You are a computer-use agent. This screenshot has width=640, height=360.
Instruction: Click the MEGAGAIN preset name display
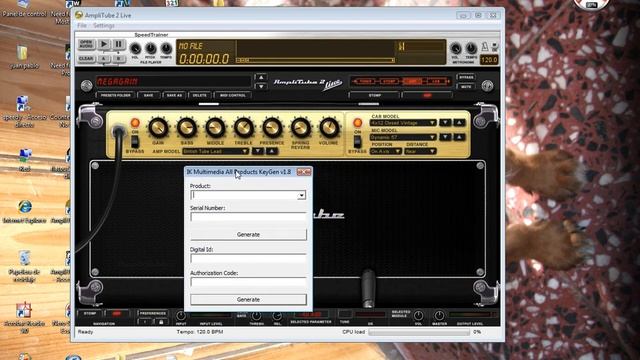pos(173,82)
